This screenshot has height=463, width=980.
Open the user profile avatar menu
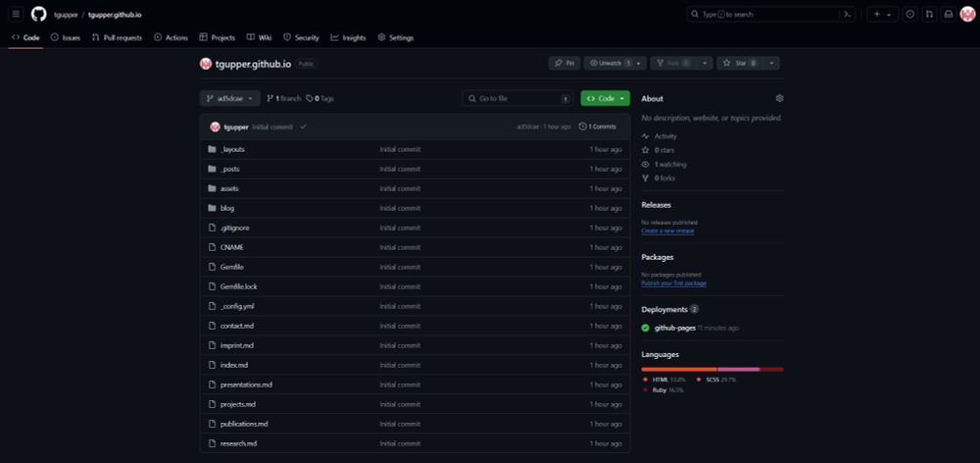pyautogui.click(x=967, y=14)
